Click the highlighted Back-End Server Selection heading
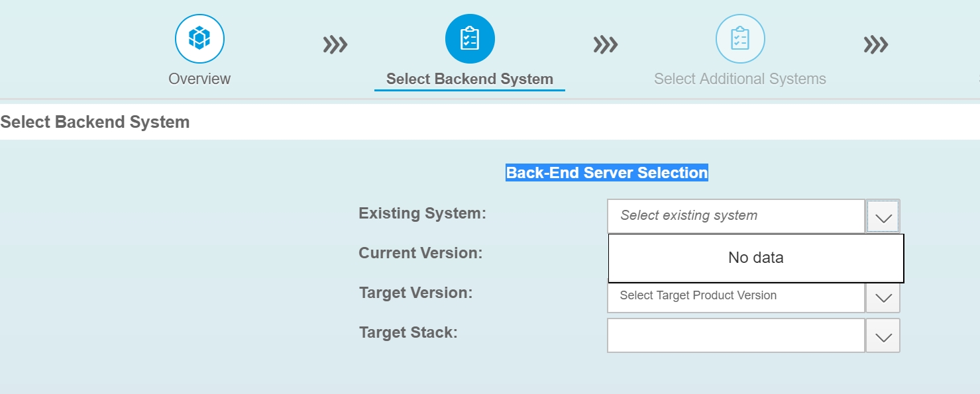 point(607,173)
